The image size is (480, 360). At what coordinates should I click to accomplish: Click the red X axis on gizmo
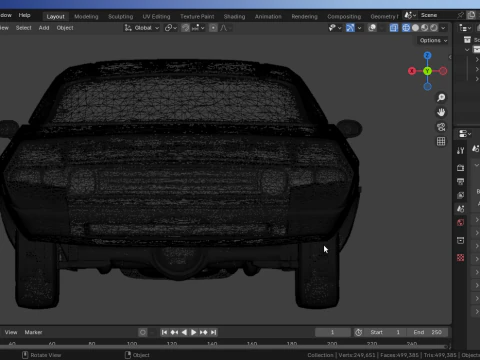click(x=412, y=71)
